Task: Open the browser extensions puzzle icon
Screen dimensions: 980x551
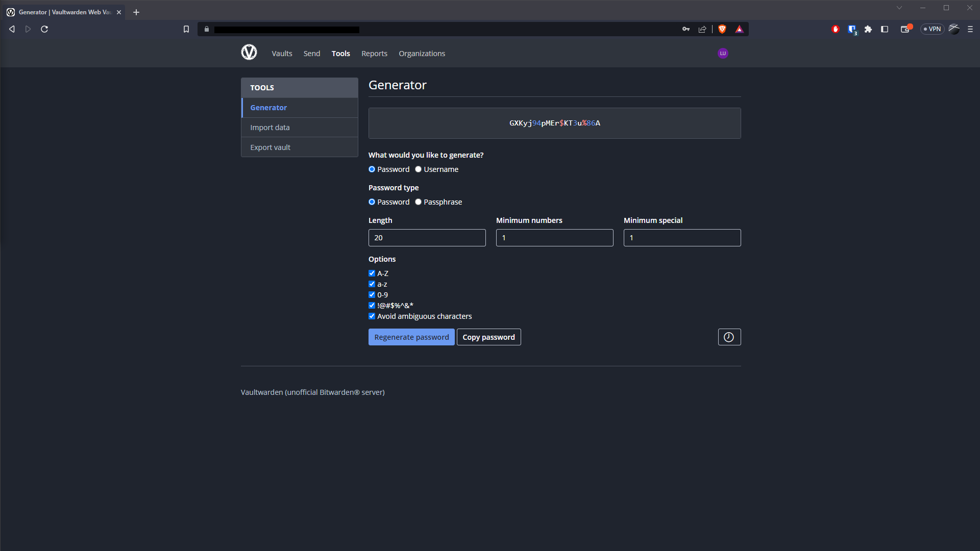Action: tap(868, 29)
